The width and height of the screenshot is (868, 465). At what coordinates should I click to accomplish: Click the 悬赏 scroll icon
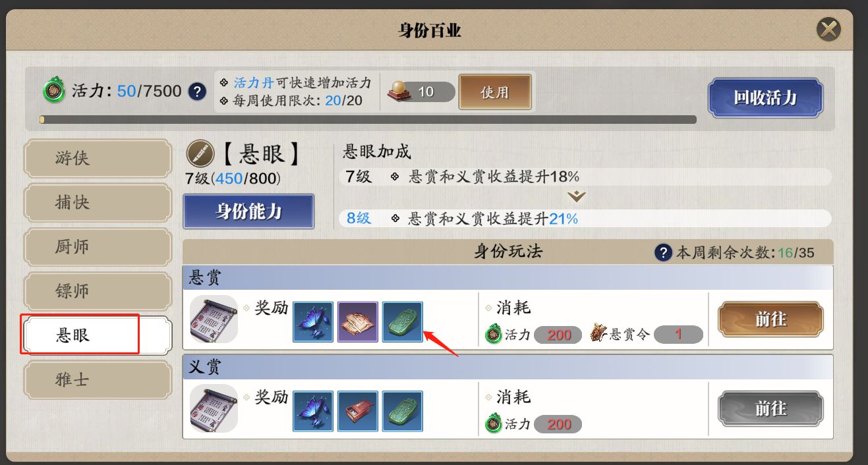tap(214, 319)
